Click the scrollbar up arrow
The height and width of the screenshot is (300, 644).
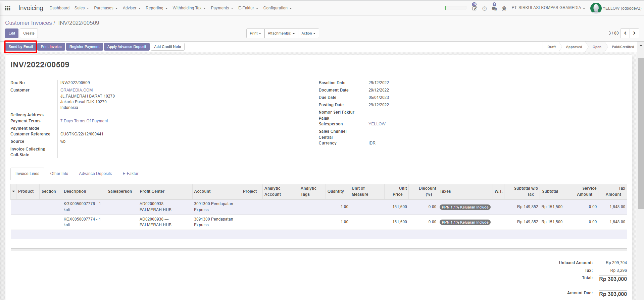point(641,45)
